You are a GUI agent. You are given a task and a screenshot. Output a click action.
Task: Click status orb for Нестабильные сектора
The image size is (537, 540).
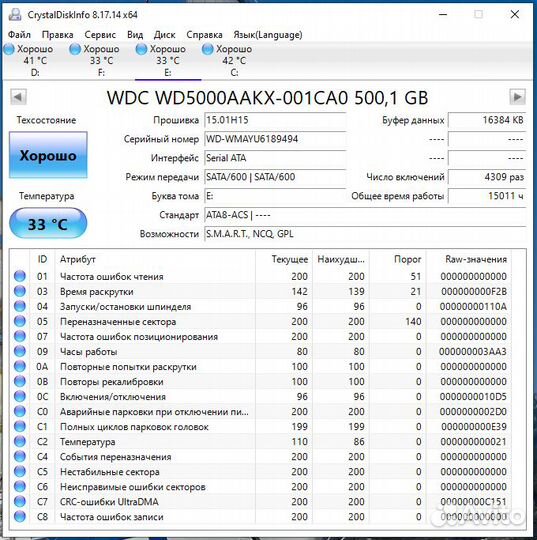[20, 471]
